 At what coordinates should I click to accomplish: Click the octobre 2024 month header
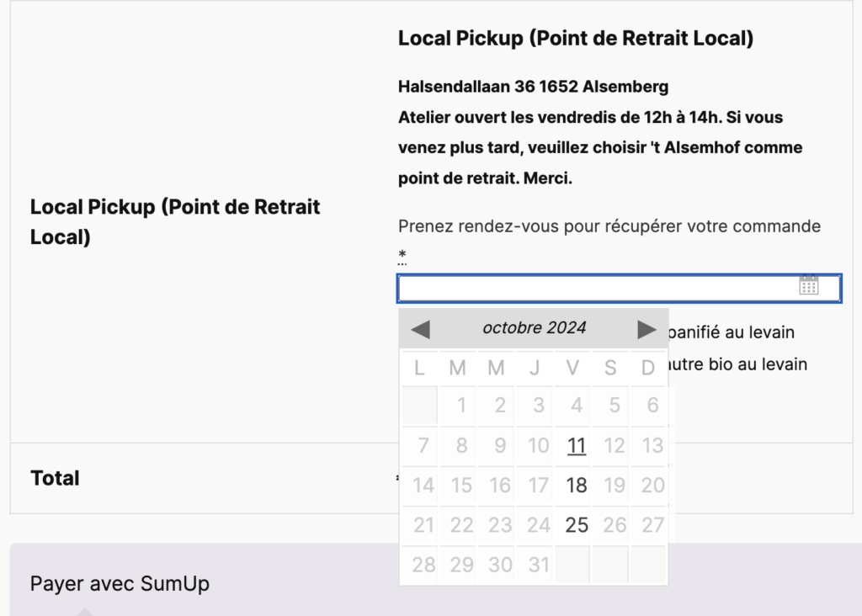click(x=534, y=328)
